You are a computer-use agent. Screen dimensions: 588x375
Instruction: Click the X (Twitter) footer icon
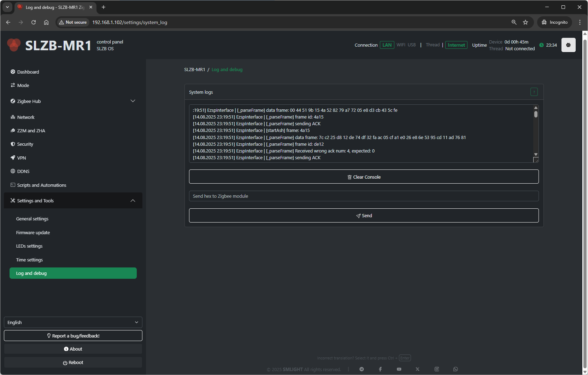tap(418, 369)
